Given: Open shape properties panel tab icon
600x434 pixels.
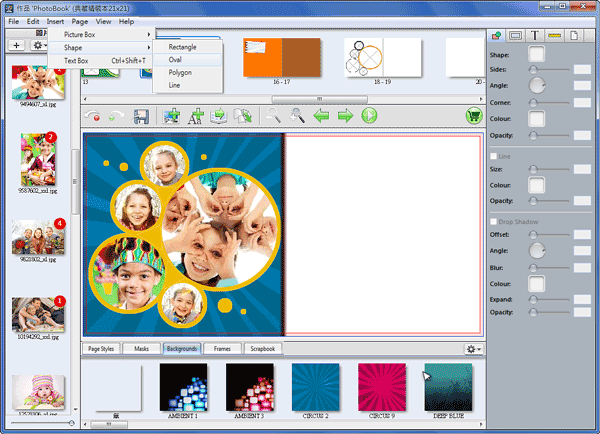Looking at the screenshot, I should coord(496,36).
